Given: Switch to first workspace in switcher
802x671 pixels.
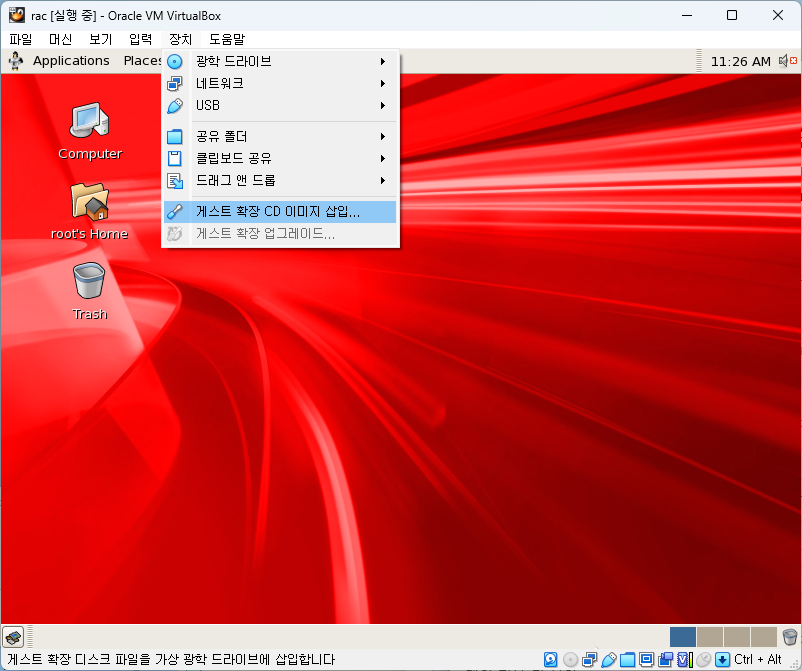Looking at the screenshot, I should [682, 637].
